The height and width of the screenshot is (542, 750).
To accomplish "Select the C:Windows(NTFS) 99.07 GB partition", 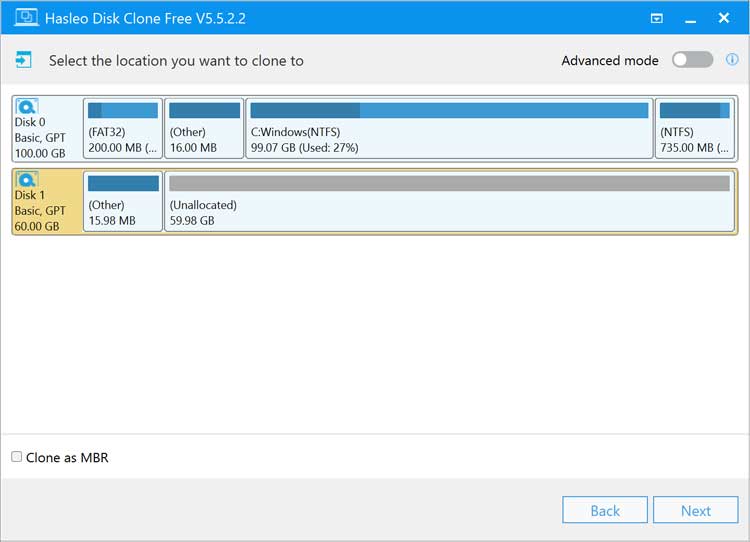I will [x=449, y=128].
